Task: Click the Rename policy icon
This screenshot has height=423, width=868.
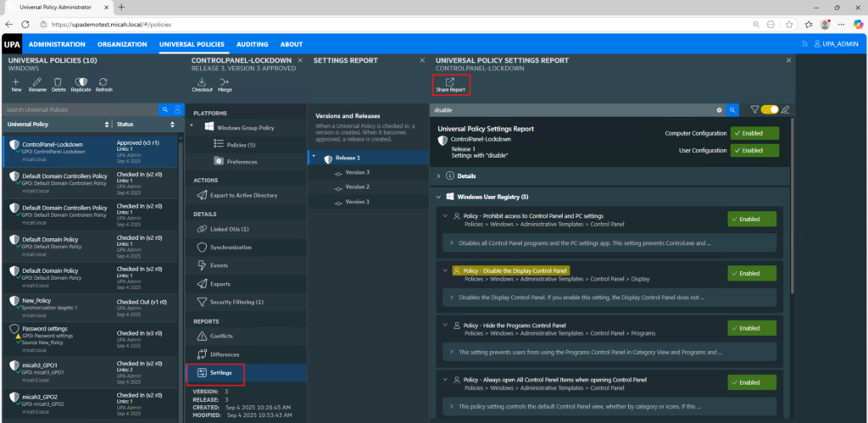Action: coord(37,81)
